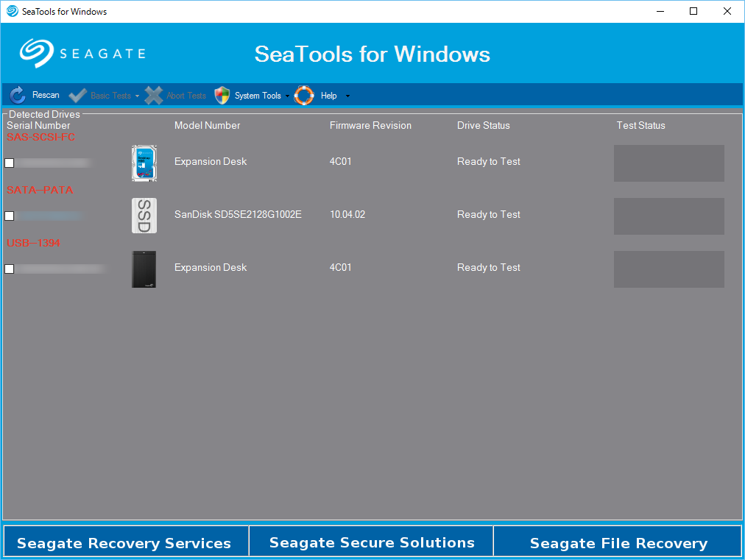Open the System Tools dropdown menu
Image resolution: width=745 pixels, height=560 pixels.
point(288,95)
